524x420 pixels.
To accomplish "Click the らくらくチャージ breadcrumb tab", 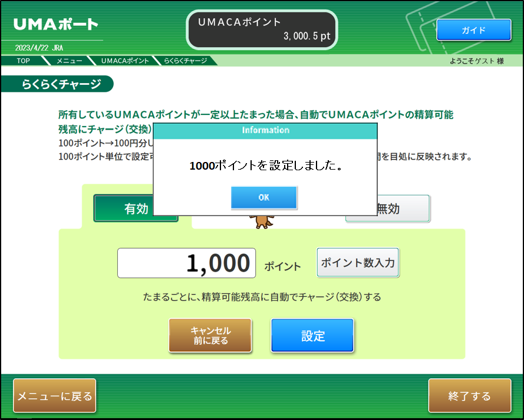I will [x=185, y=61].
